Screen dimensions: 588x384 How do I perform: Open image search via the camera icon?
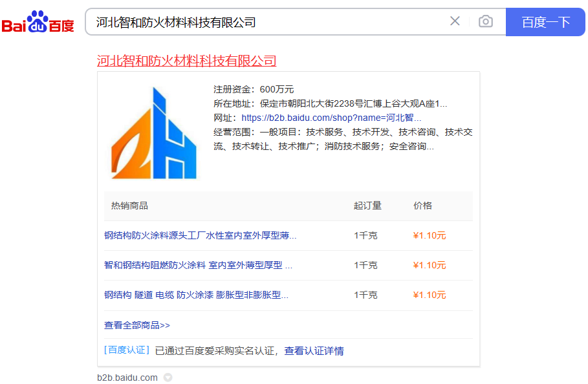coord(485,21)
